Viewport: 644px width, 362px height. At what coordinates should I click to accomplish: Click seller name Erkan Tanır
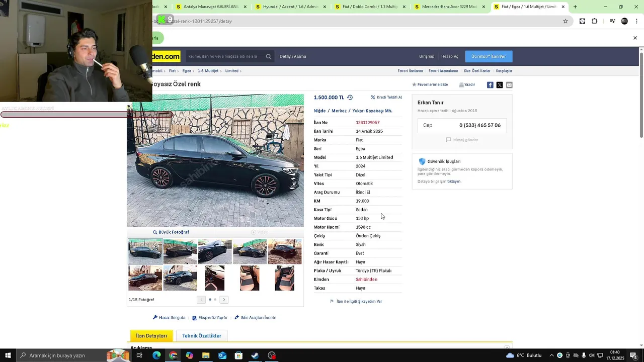coord(431,103)
